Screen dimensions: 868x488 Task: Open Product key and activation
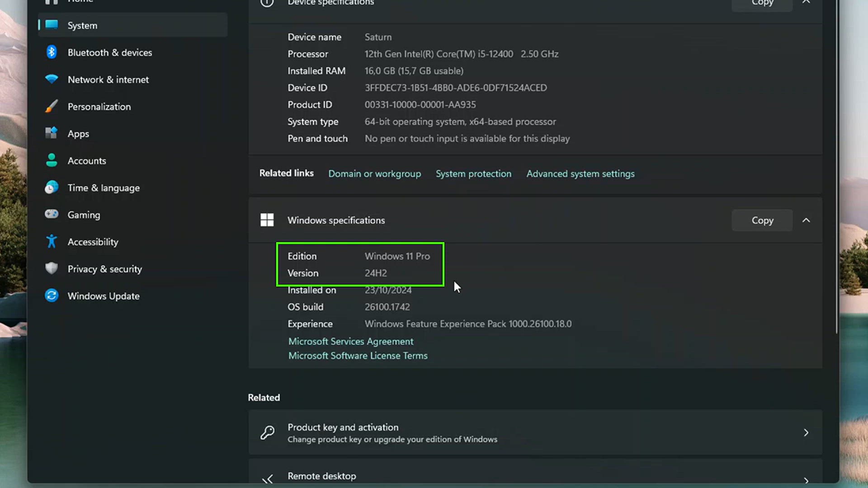(x=535, y=432)
